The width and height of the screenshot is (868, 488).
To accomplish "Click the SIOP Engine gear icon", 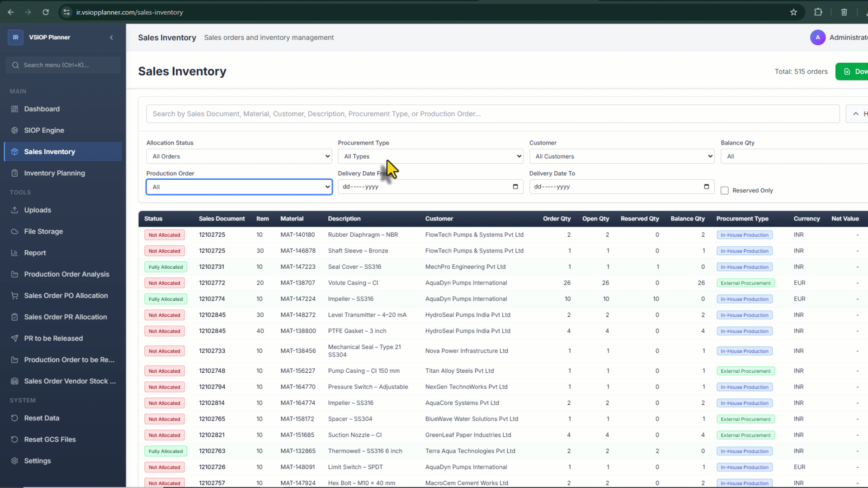I will point(14,130).
